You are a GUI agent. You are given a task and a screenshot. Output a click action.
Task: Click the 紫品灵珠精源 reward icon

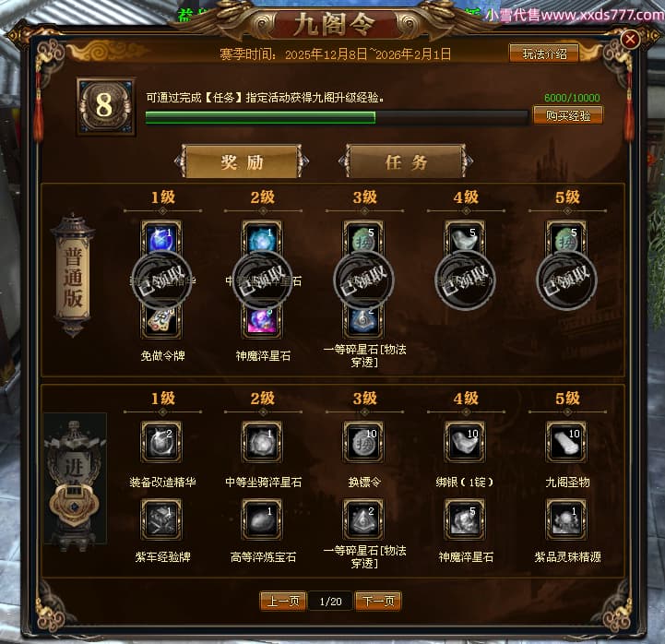click(566, 519)
